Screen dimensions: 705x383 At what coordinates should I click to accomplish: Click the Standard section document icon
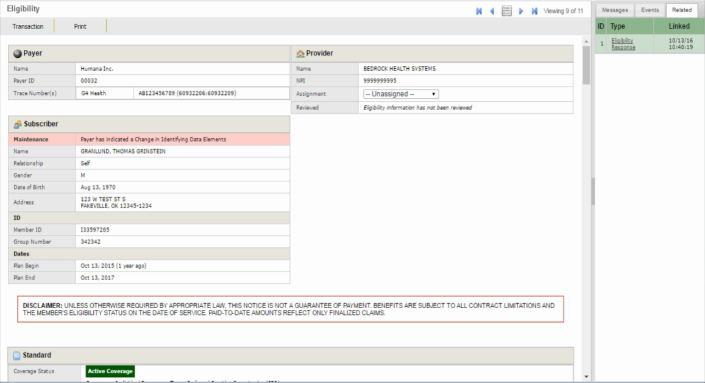pyautogui.click(x=17, y=356)
